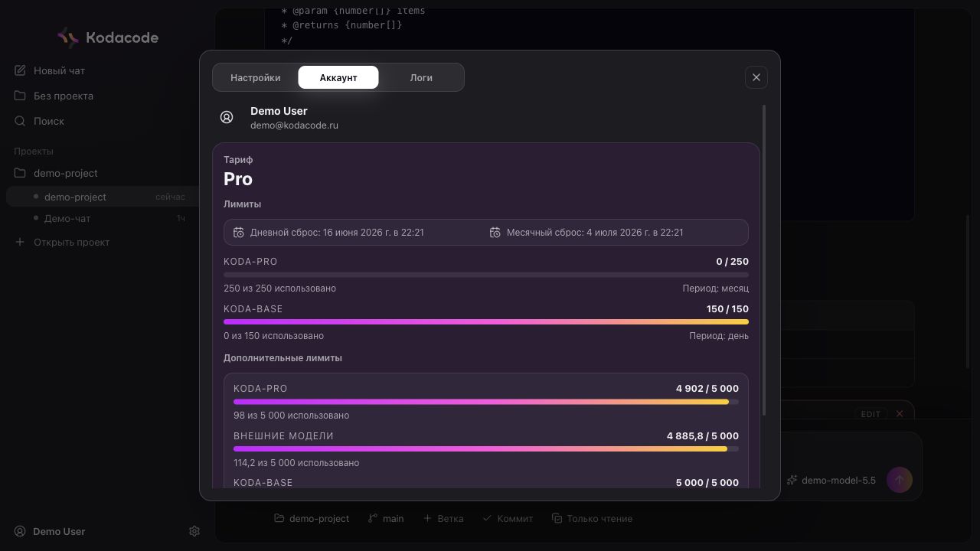The image size is (980, 551).
Task: Open the main branch selector
Action: [x=385, y=518]
